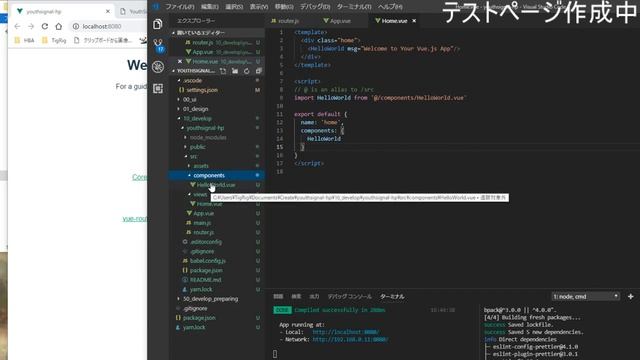Screen dimensions: 640x360
Task: Collapse the 10_develop folder
Action: click(217, 118)
